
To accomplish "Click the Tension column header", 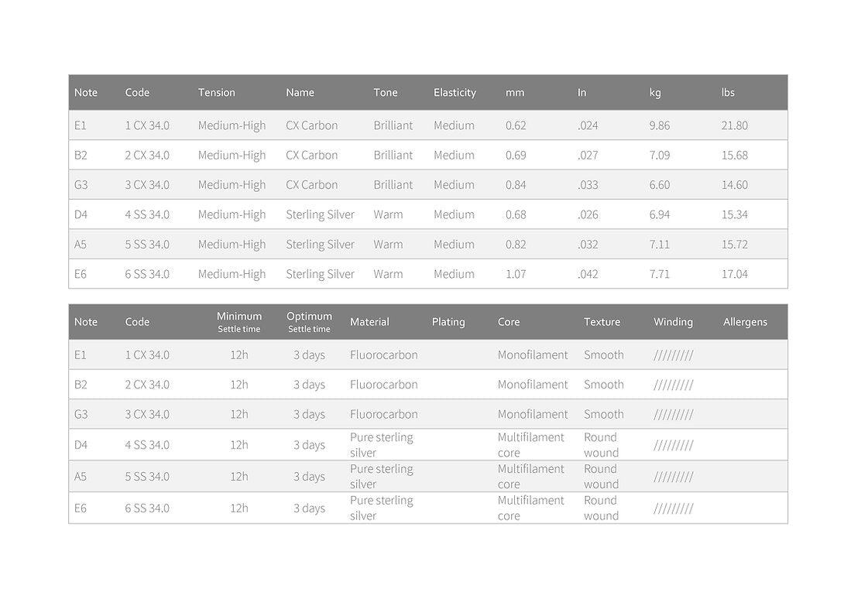I will (x=216, y=92).
